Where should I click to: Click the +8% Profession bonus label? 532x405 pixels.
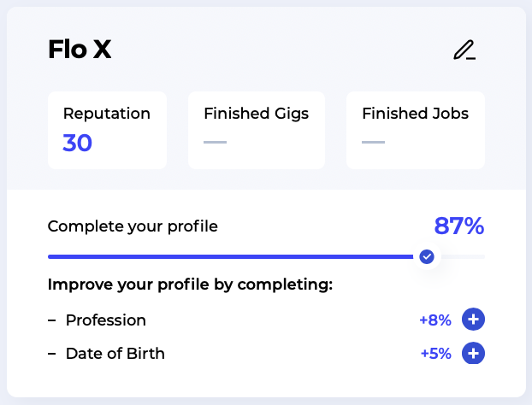click(435, 320)
